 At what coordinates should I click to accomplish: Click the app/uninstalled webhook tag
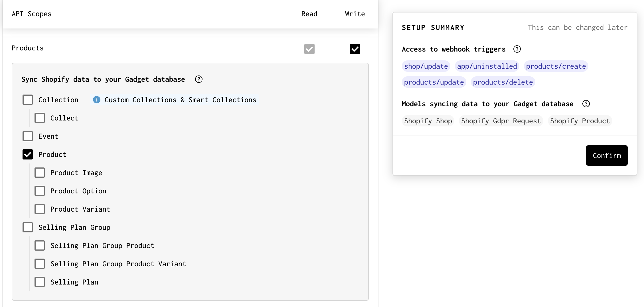tap(487, 66)
